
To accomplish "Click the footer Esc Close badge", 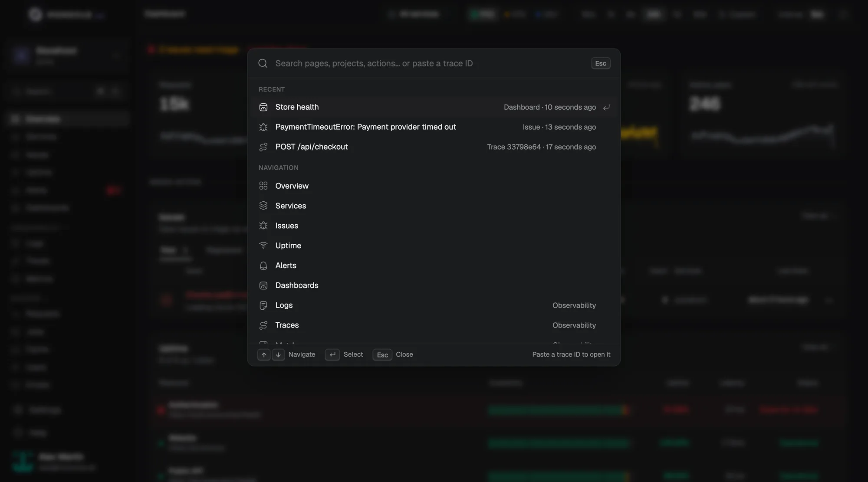I will [382, 355].
